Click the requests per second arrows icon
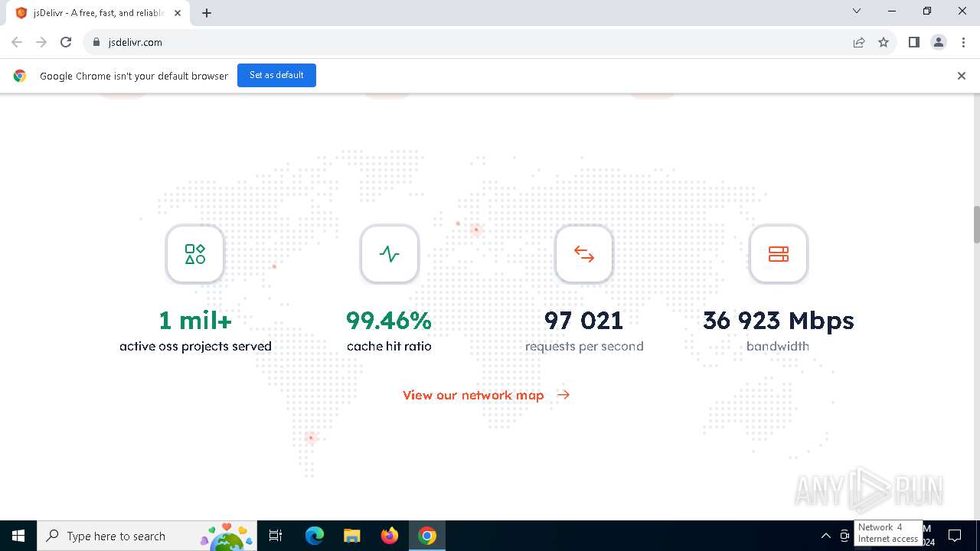Image resolution: width=980 pixels, height=551 pixels. [584, 254]
